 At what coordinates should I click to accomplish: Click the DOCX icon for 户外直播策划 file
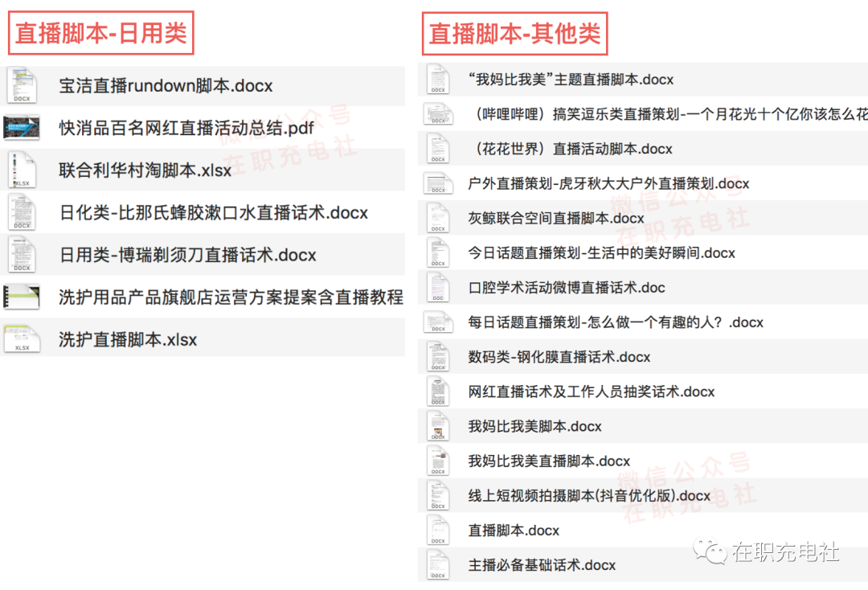coord(438,183)
